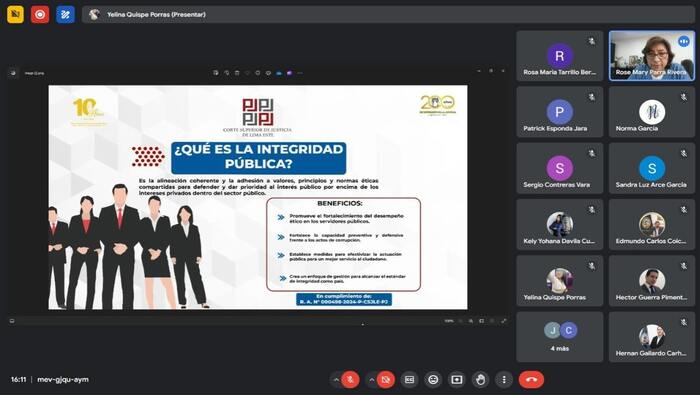Expand audio settings arrow beside microphone
The width and height of the screenshot is (700, 395).
pyautogui.click(x=336, y=380)
